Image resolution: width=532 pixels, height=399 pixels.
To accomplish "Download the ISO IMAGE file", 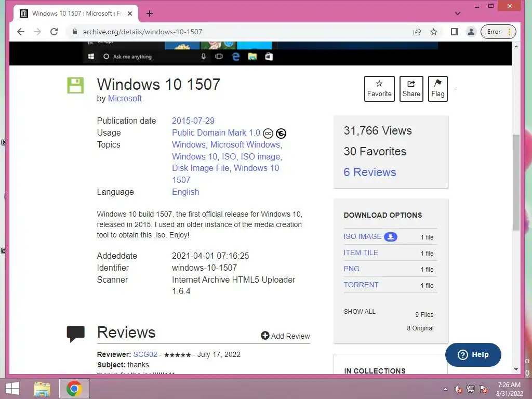I will 362,236.
